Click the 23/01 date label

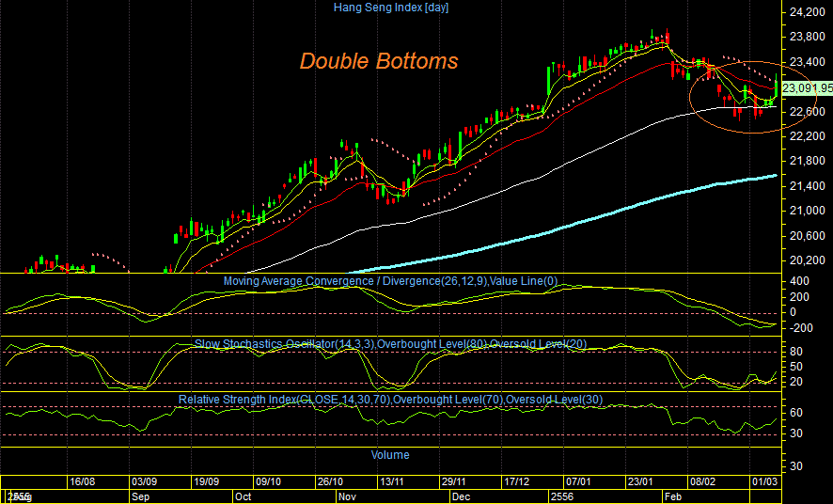[x=640, y=481]
